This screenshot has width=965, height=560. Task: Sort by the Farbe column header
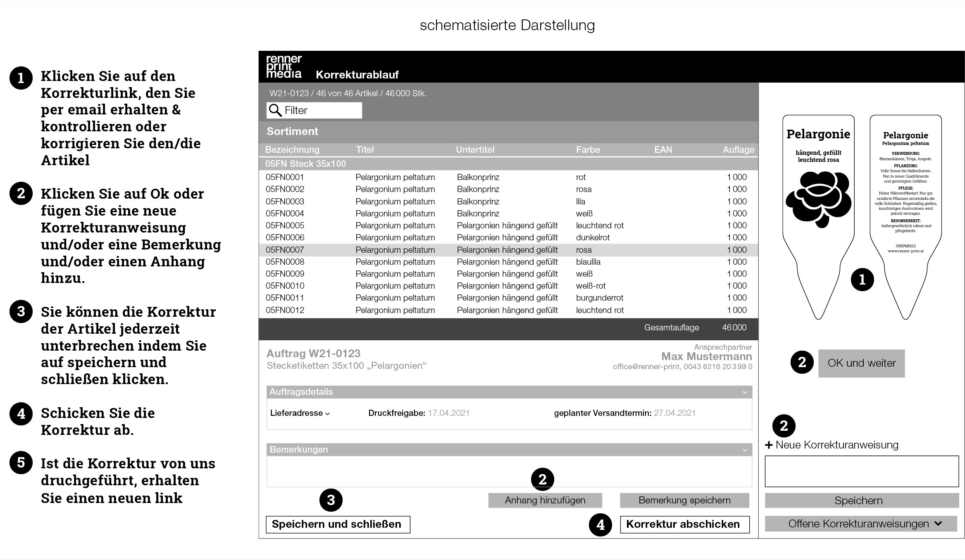pos(588,149)
